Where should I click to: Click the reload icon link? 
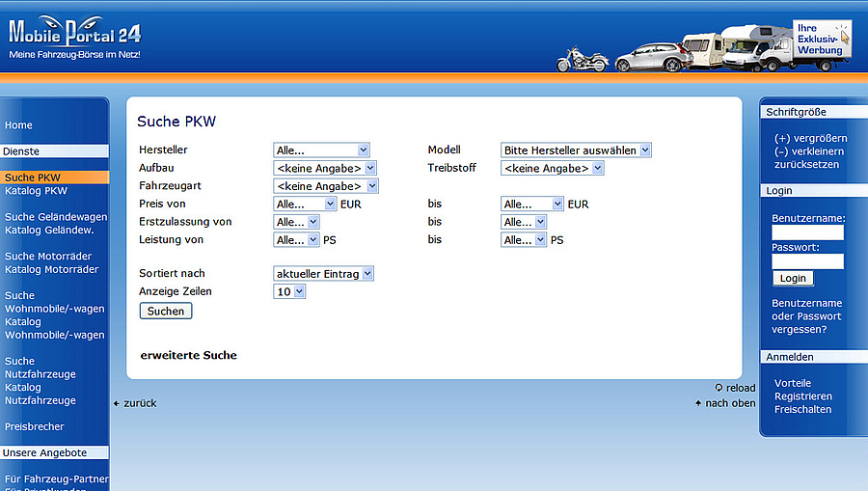tap(735, 388)
